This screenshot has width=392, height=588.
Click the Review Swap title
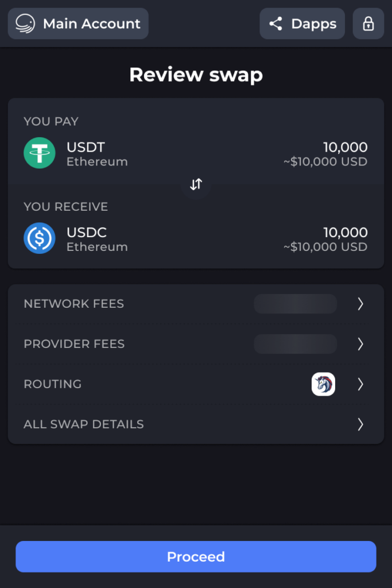(x=196, y=75)
